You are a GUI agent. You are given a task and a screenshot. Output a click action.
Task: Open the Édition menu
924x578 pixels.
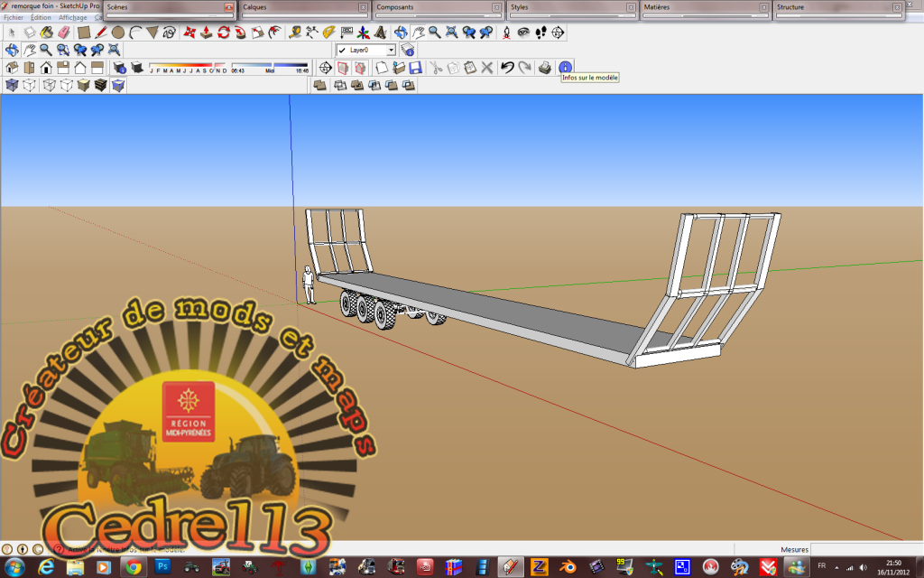click(41, 18)
